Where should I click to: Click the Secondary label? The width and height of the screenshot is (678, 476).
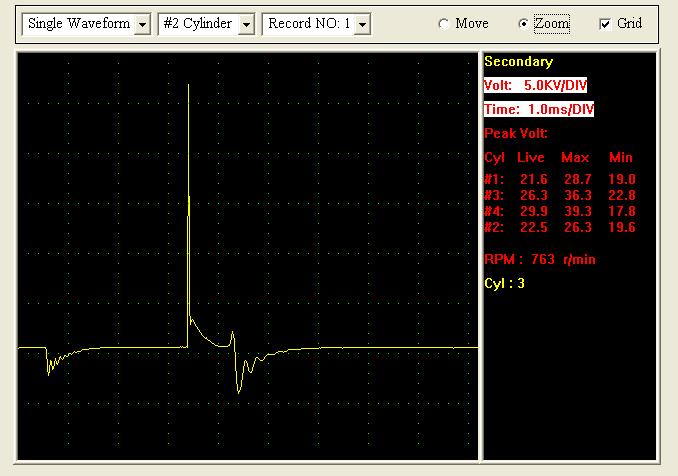518,61
